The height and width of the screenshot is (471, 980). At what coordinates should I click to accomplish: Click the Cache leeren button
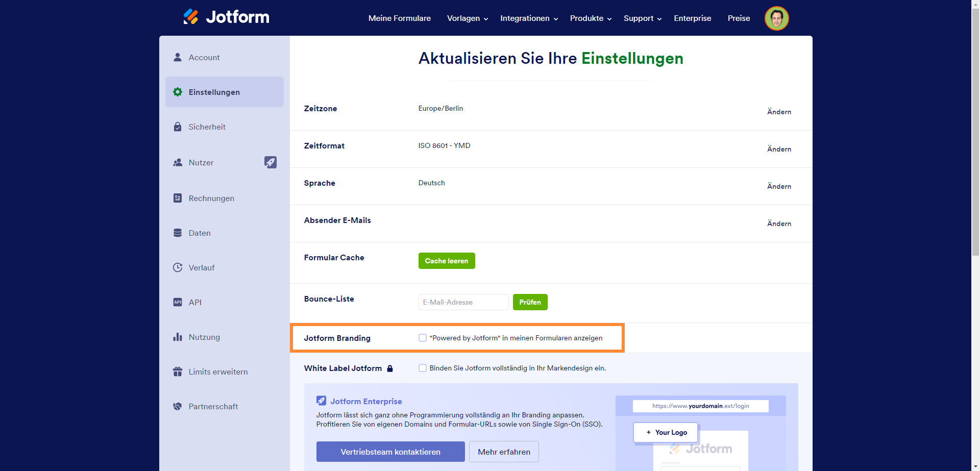tap(447, 261)
